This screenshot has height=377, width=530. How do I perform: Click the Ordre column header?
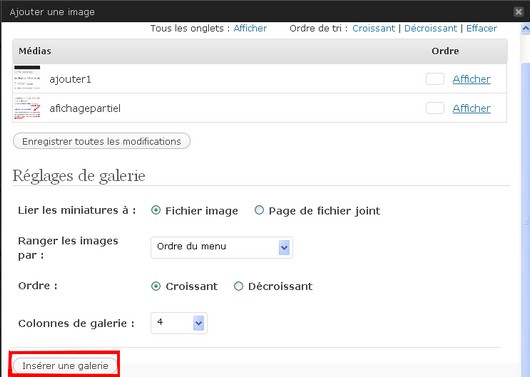pos(445,51)
